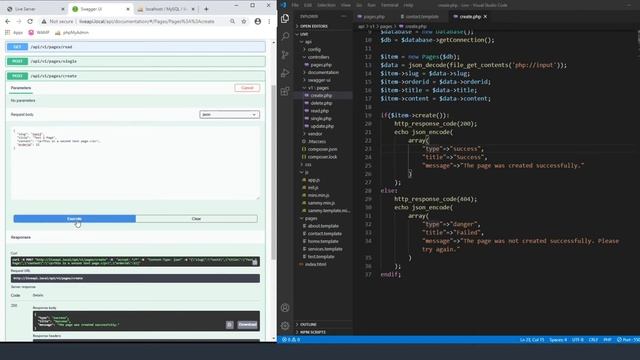The height and width of the screenshot is (360, 640).
Task: Copy the curl command to clipboard
Action: (x=255, y=262)
